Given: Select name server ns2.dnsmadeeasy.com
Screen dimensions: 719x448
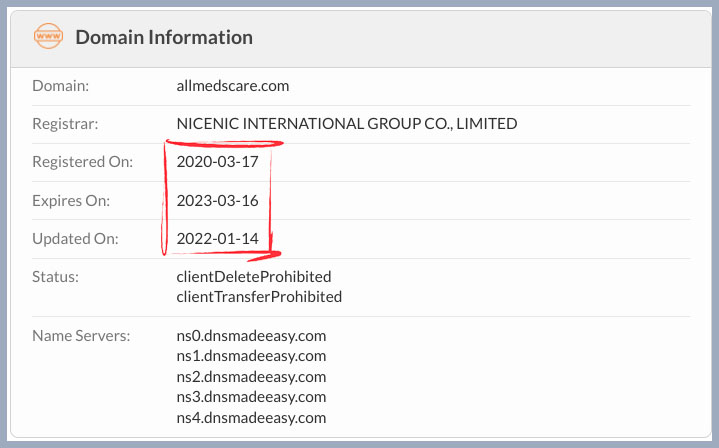Looking at the screenshot, I should tap(251, 377).
